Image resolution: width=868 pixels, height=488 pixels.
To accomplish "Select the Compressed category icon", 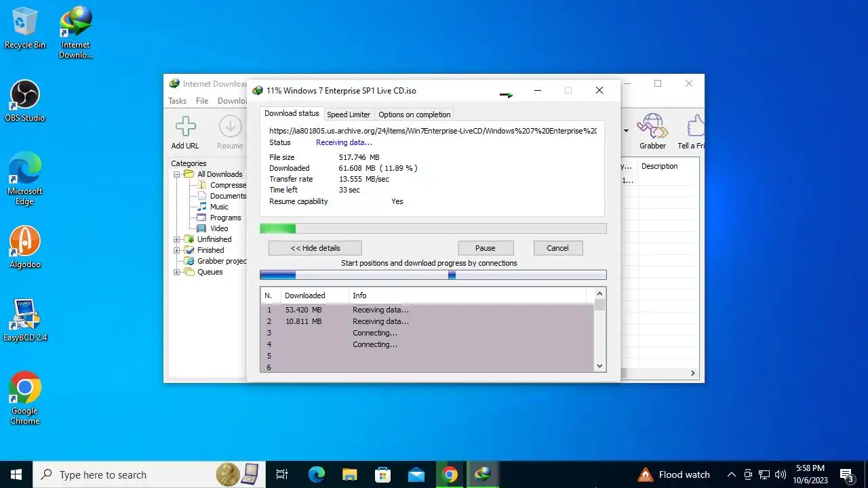I will click(202, 185).
